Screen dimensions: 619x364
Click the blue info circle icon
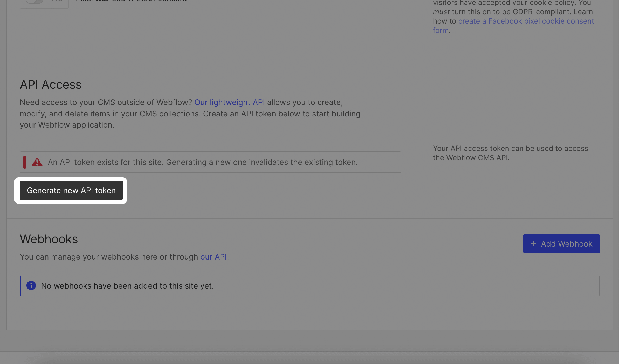(x=31, y=286)
